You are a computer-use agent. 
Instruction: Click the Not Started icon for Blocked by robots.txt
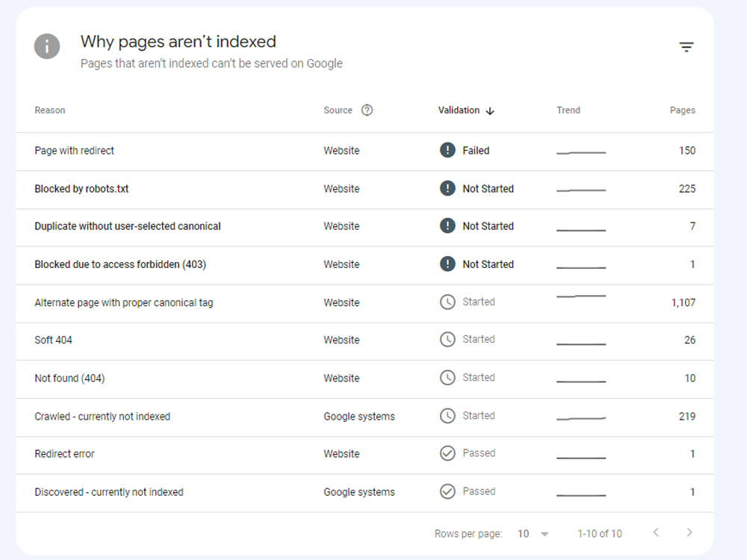coord(447,189)
